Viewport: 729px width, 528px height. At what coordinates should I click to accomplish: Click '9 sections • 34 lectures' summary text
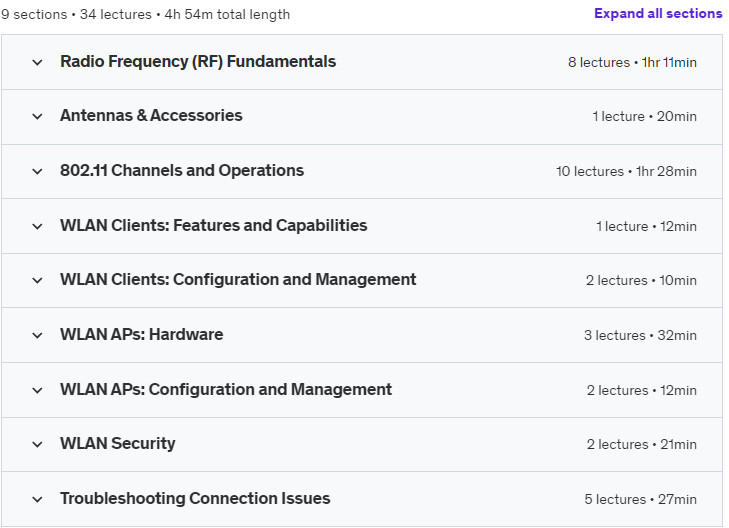pos(76,14)
